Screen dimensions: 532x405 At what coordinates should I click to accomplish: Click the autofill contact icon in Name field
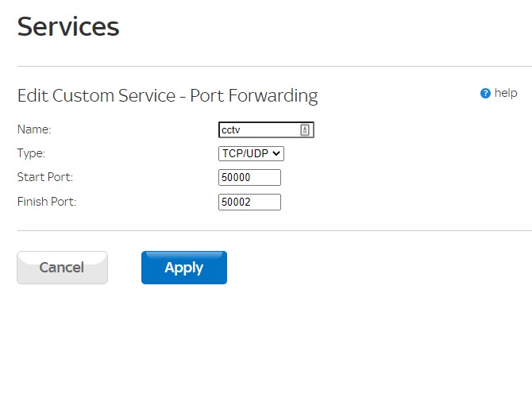pyautogui.click(x=305, y=130)
